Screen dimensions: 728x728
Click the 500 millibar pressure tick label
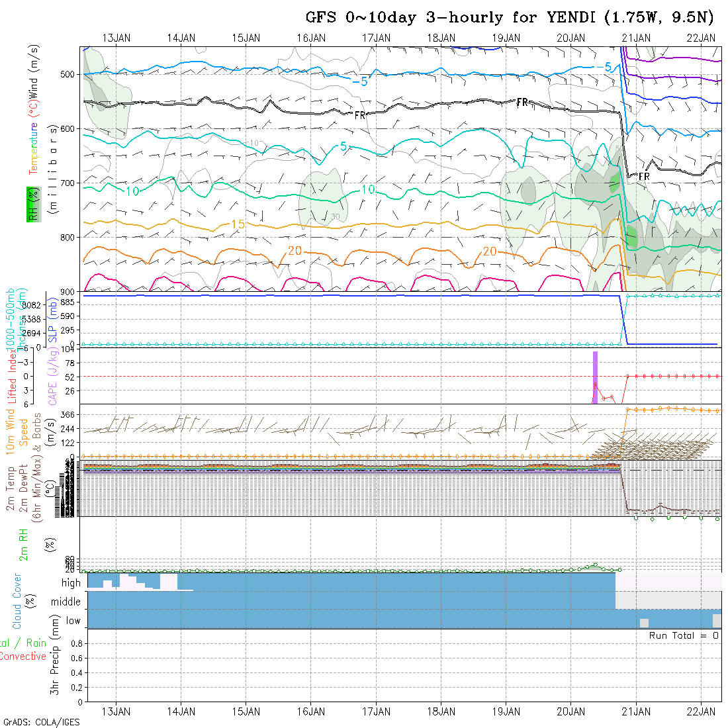69,74
